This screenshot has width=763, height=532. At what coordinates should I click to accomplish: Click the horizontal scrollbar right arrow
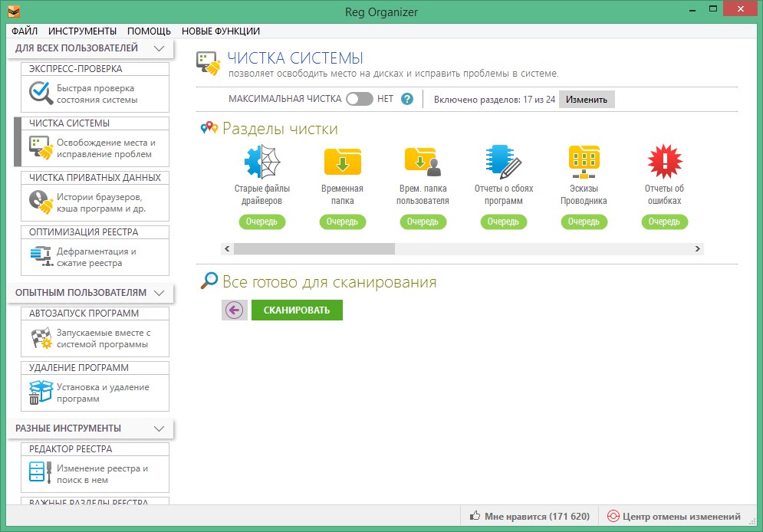pyautogui.click(x=697, y=249)
